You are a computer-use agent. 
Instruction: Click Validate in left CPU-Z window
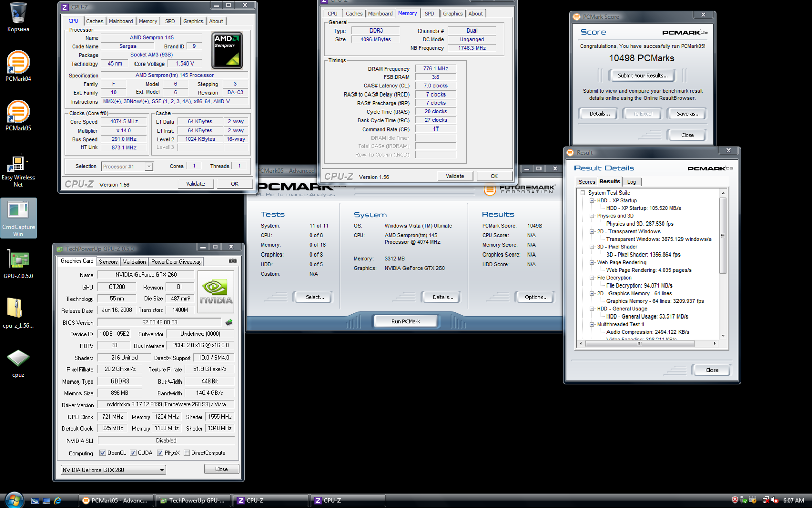[x=195, y=184]
